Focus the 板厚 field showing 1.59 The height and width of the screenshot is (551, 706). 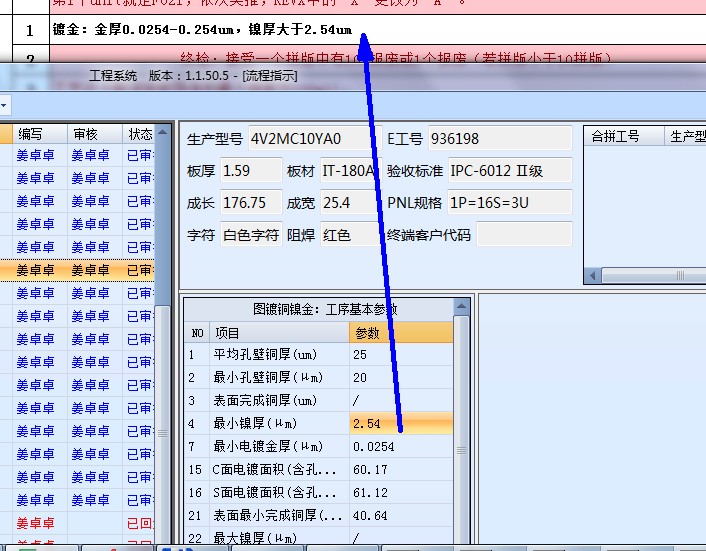coord(251,171)
